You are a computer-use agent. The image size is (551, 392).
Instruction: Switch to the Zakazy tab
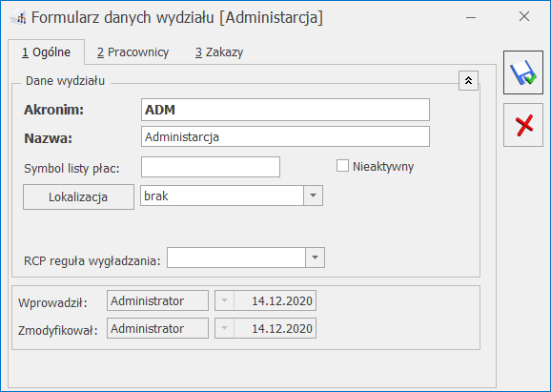click(219, 52)
